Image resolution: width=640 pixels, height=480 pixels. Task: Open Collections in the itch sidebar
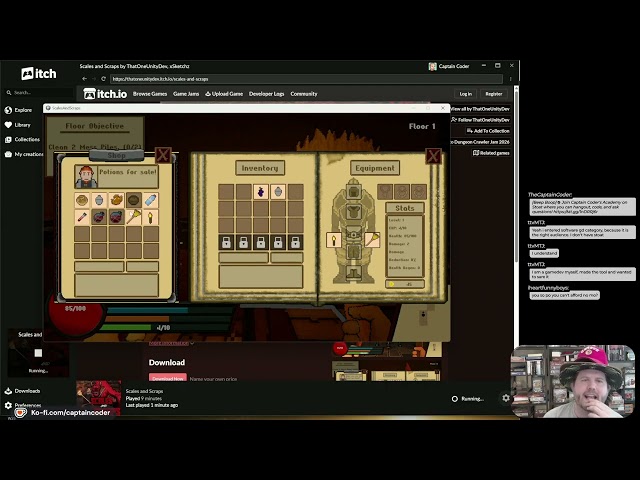[22, 140]
